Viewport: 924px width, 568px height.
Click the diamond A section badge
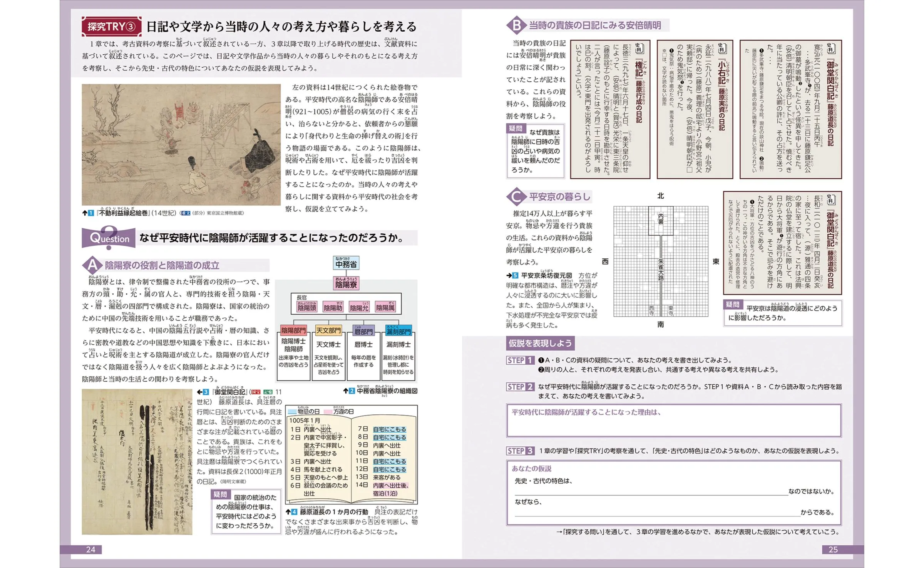[92, 265]
